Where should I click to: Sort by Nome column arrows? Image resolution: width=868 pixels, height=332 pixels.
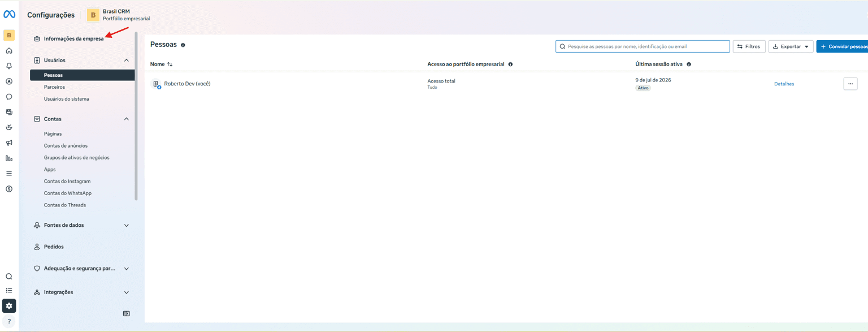click(170, 64)
